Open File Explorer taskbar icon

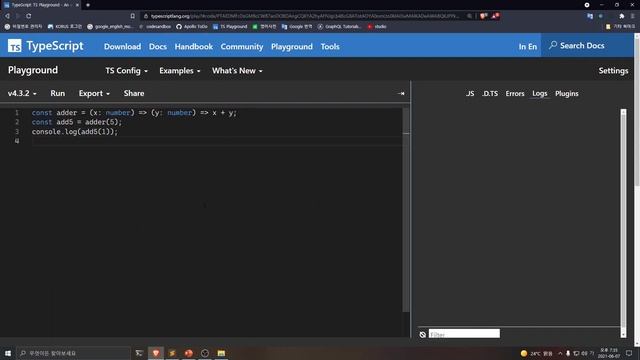click(x=221, y=353)
